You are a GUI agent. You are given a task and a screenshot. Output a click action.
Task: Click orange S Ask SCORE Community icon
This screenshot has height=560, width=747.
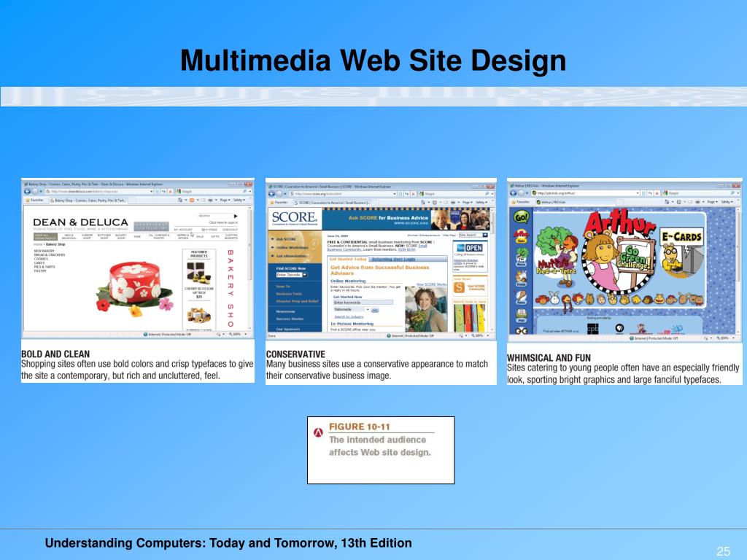(459, 287)
